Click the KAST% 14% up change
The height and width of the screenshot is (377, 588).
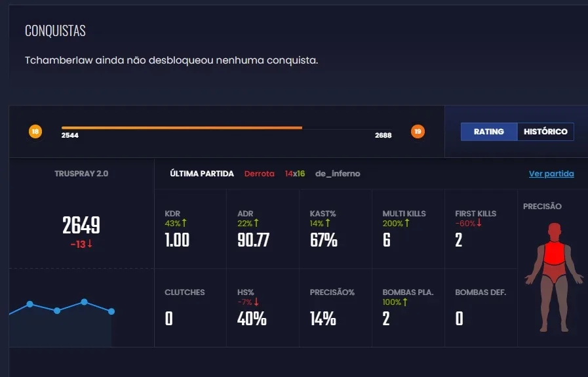(320, 223)
